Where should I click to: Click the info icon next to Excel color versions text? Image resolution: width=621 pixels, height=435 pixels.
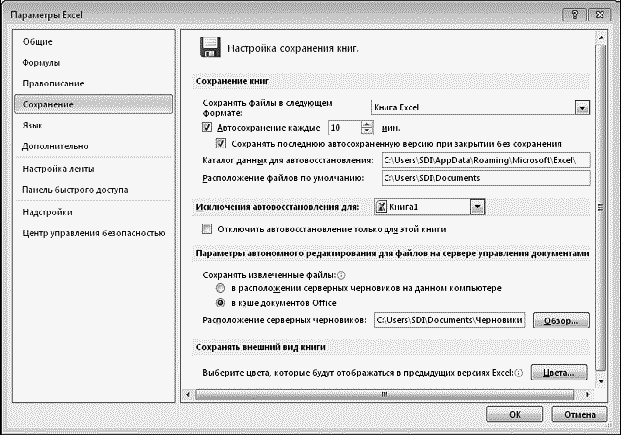pyautogui.click(x=519, y=373)
